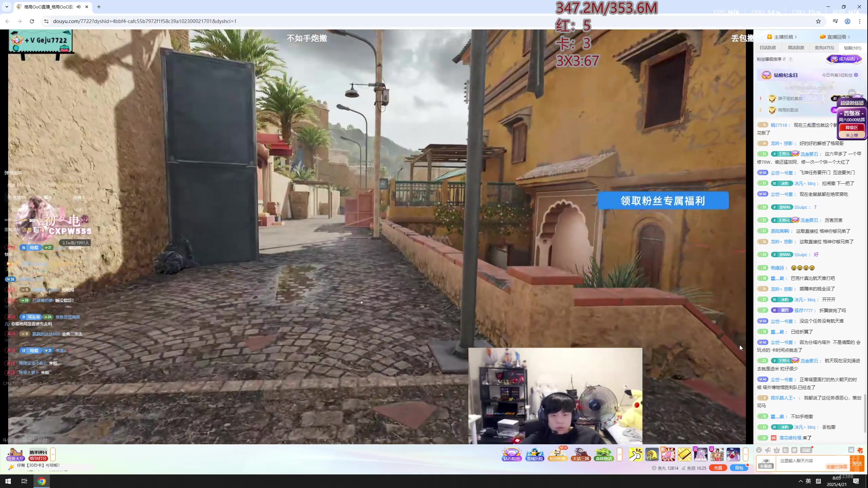This screenshot has height=488, width=868.
Task: Open the 主播投稿 link
Action: (783, 37)
